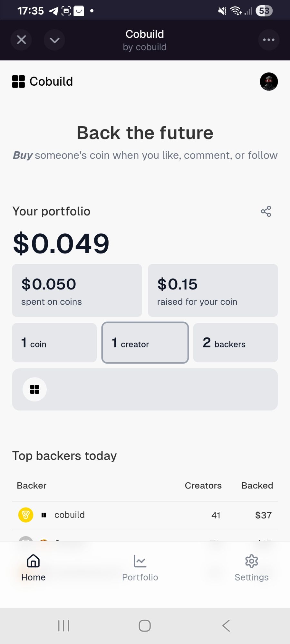Open cobuild backer row
Image resolution: width=290 pixels, height=644 pixels.
[70, 515]
